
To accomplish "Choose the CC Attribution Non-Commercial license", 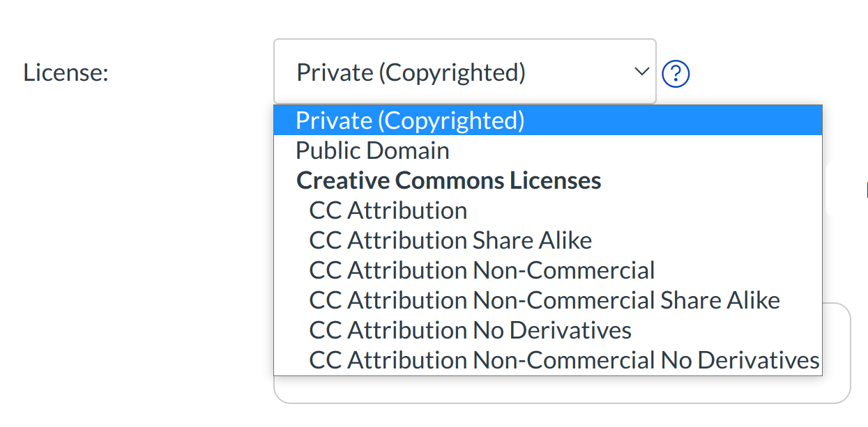I will point(482,270).
